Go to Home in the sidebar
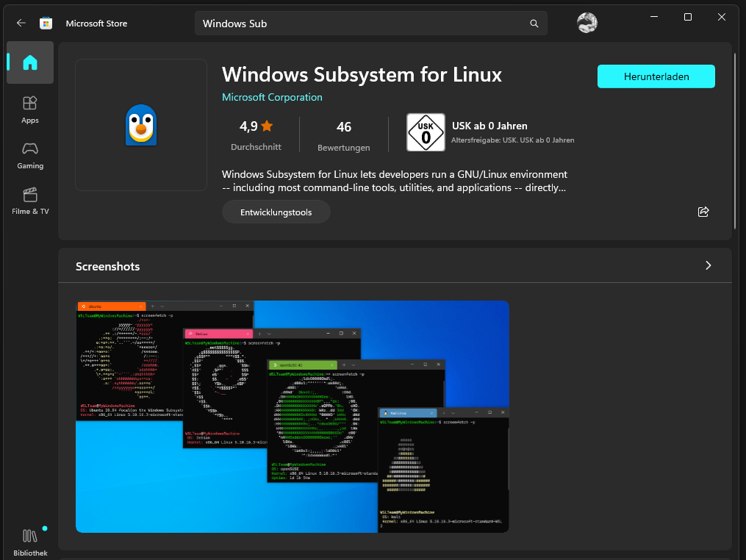The width and height of the screenshot is (746, 560). [30, 62]
